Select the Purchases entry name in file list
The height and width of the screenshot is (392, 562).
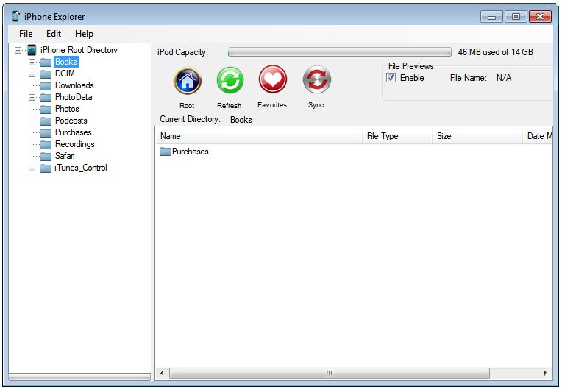pos(191,152)
